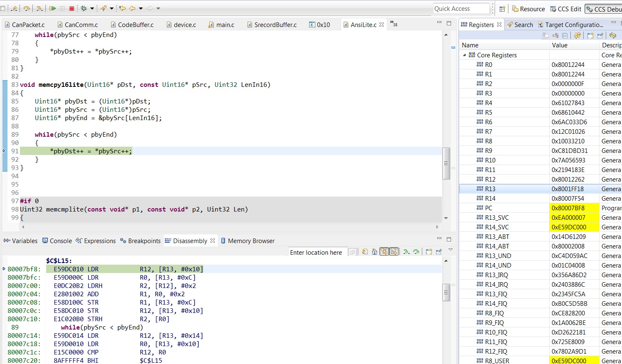Click the Step Return debug icon
Viewport: 622px width, 364px height.
(14, 8)
